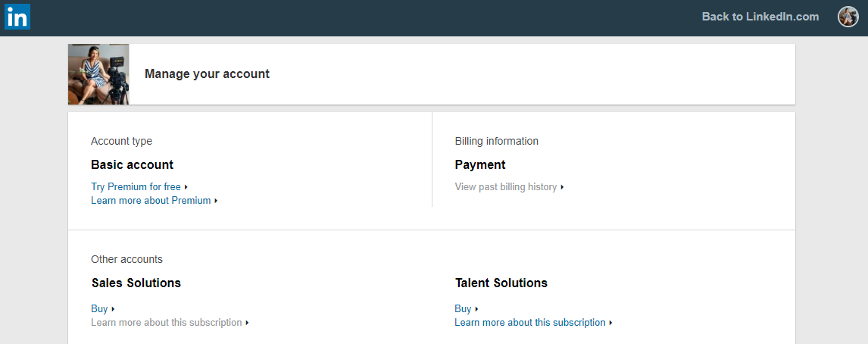Learn more about the Sales Solutions subscription

pos(166,323)
